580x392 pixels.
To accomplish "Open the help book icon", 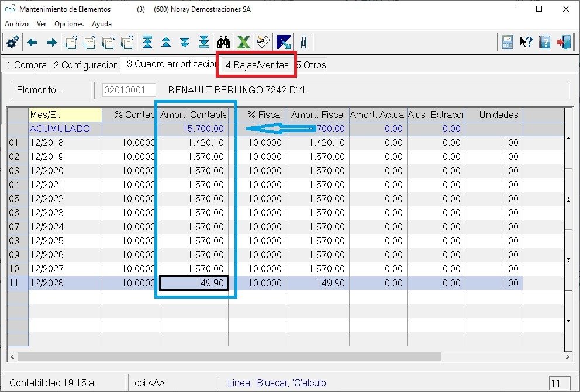I will click(x=544, y=43).
